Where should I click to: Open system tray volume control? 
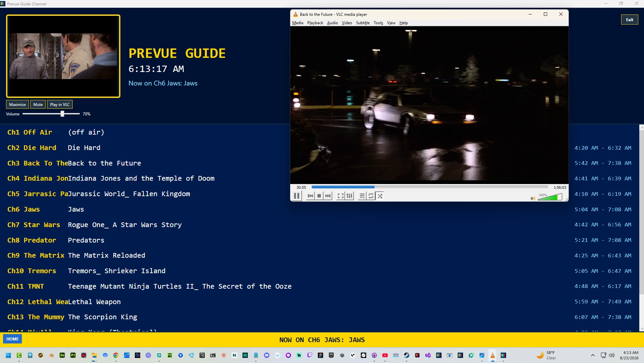pos(612,355)
